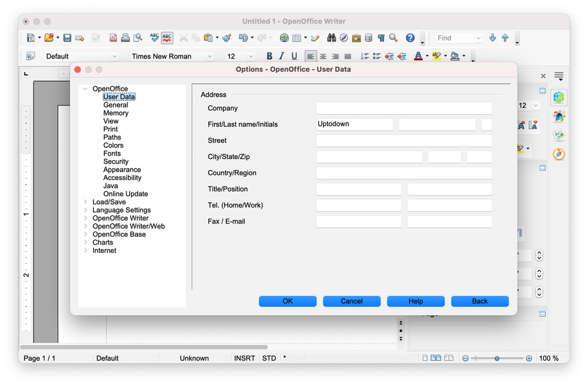The width and height of the screenshot is (588, 386).
Task: Toggle AutoSpellcheck in the toolbar
Action: coord(167,38)
